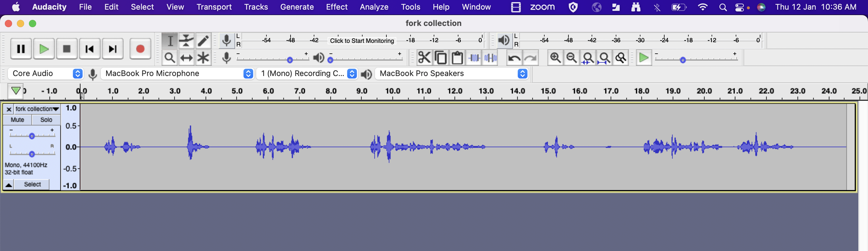Open the MacBook Pro Speakers output dropdown

click(451, 74)
